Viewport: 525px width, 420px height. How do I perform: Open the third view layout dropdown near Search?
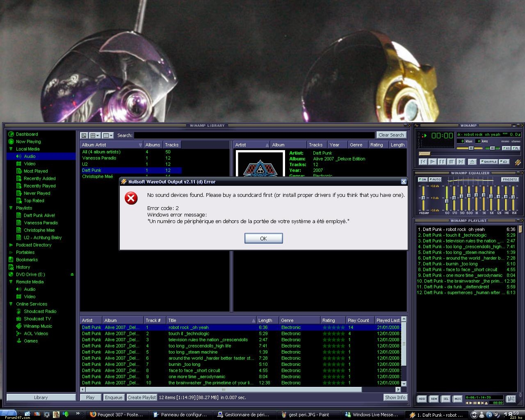tap(108, 135)
